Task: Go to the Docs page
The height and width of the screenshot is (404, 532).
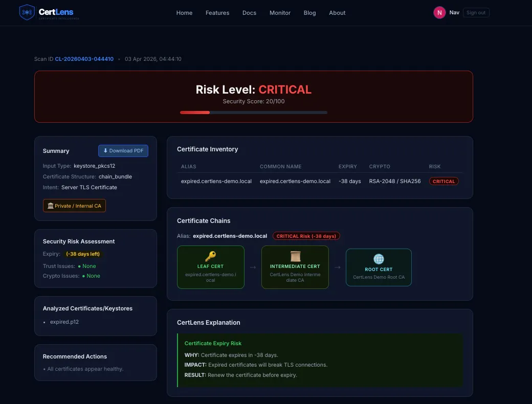Action: [250, 13]
